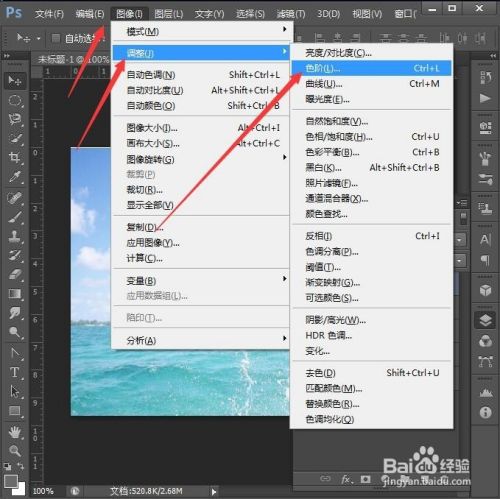Choose 画布大小(S) command

pyautogui.click(x=201, y=143)
